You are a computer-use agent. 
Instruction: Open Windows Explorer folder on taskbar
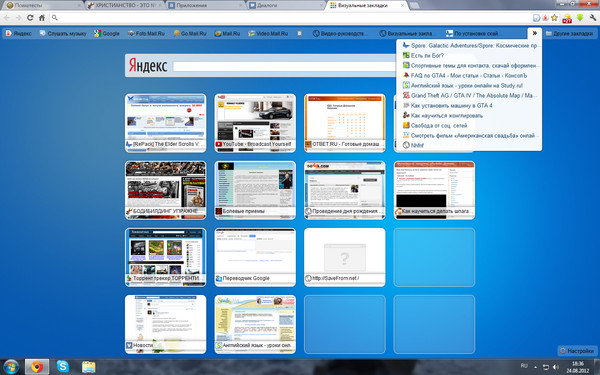click(x=88, y=367)
